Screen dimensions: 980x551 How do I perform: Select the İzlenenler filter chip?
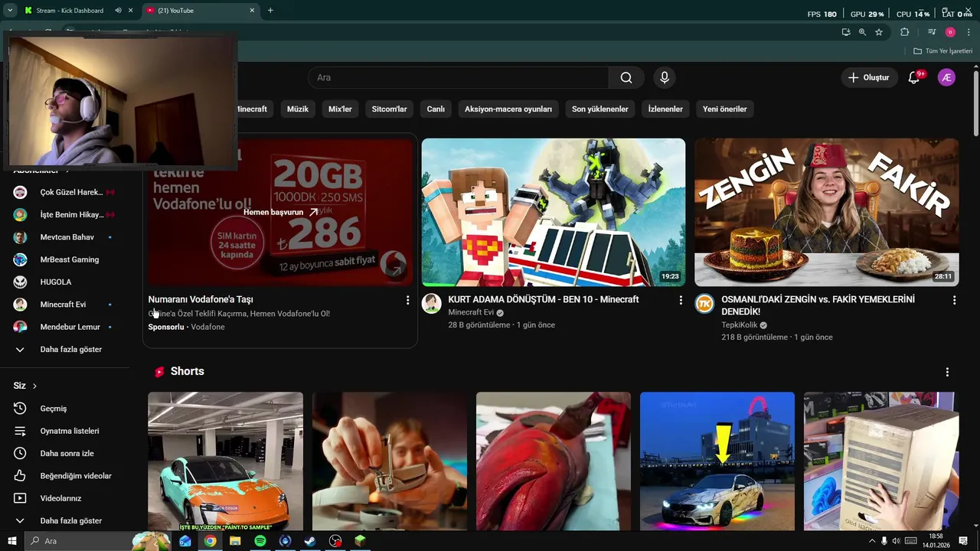tap(665, 109)
